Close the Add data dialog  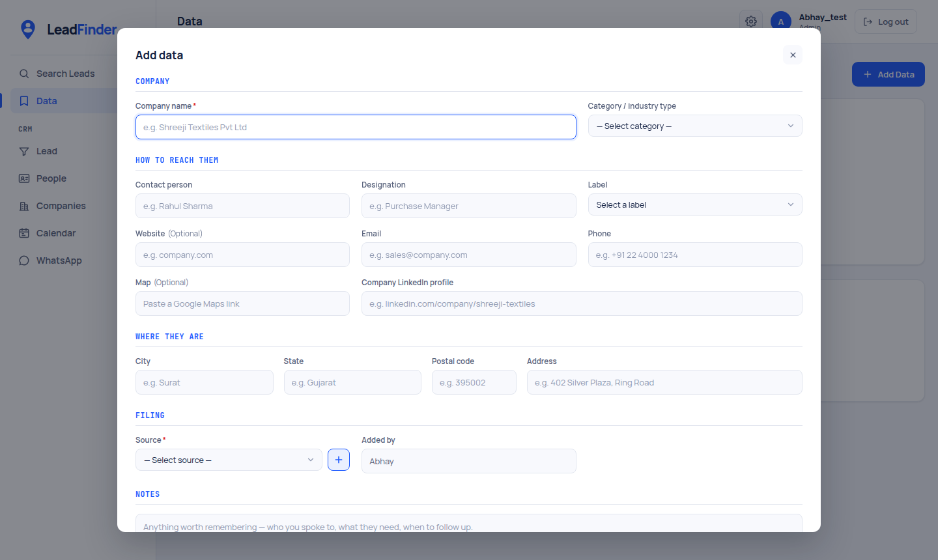pos(793,55)
